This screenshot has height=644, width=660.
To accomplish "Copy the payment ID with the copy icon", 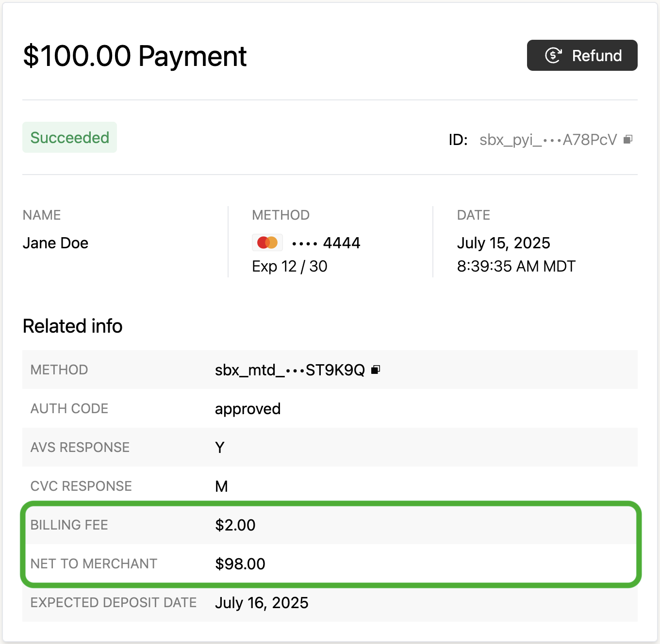I will [628, 140].
